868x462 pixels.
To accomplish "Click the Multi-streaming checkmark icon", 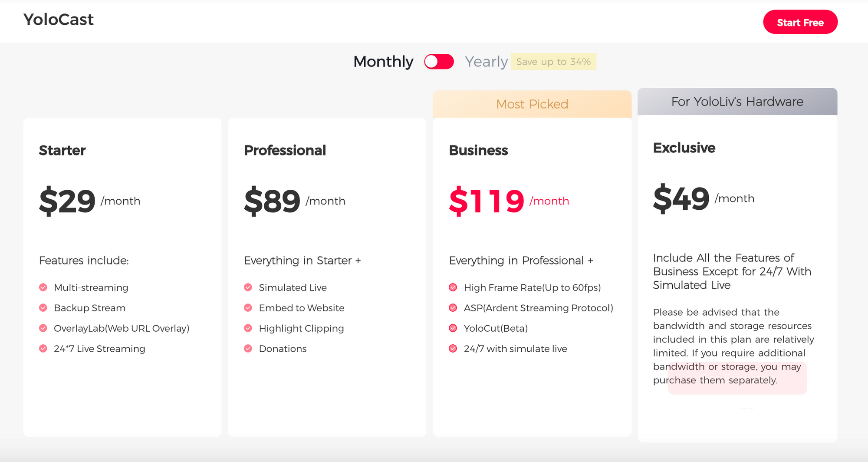I will [43, 287].
